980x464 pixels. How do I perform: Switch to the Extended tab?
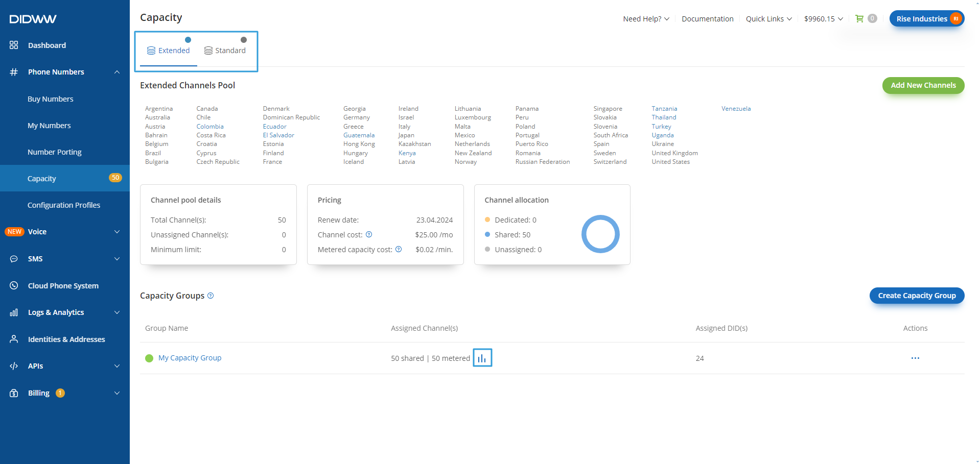(169, 51)
